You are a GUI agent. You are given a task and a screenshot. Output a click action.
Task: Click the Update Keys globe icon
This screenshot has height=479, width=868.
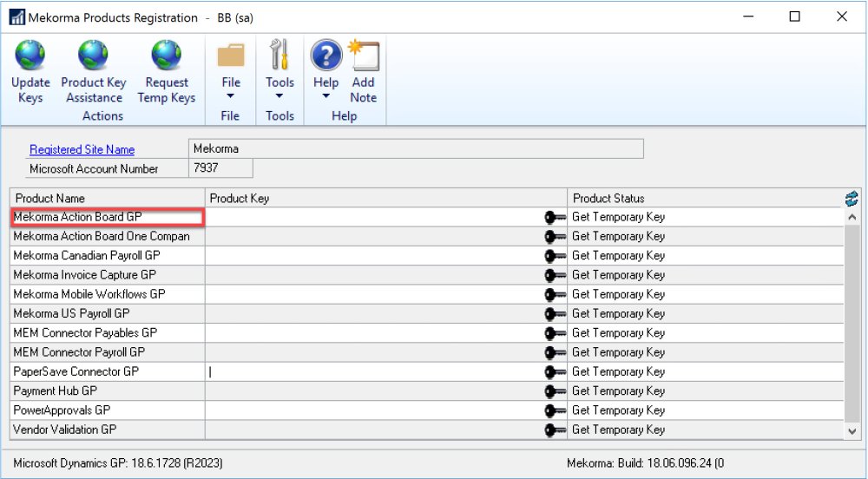(x=30, y=55)
